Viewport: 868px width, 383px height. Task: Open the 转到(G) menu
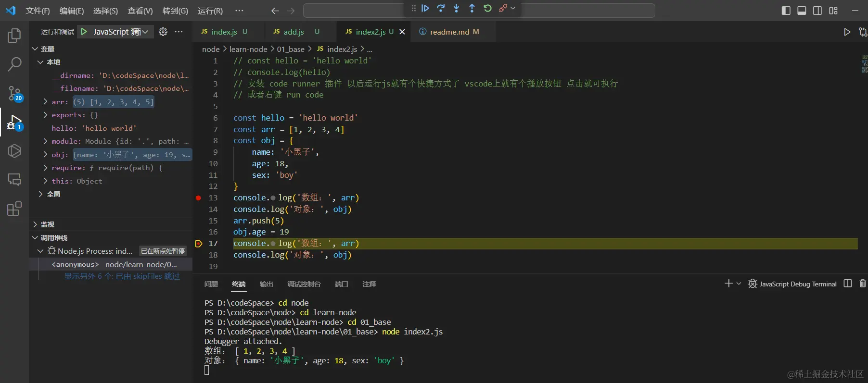click(x=175, y=11)
